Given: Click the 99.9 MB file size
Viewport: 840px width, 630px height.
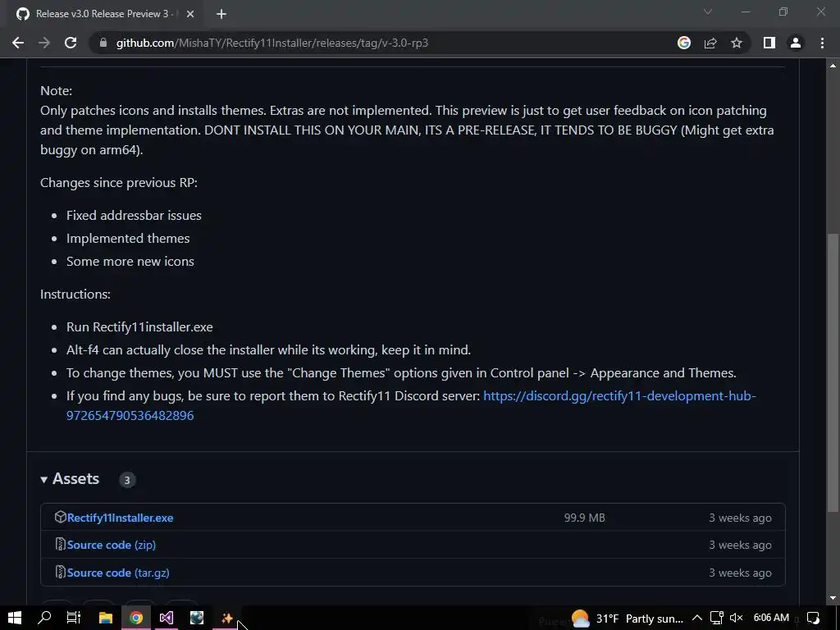Looking at the screenshot, I should 584,518.
